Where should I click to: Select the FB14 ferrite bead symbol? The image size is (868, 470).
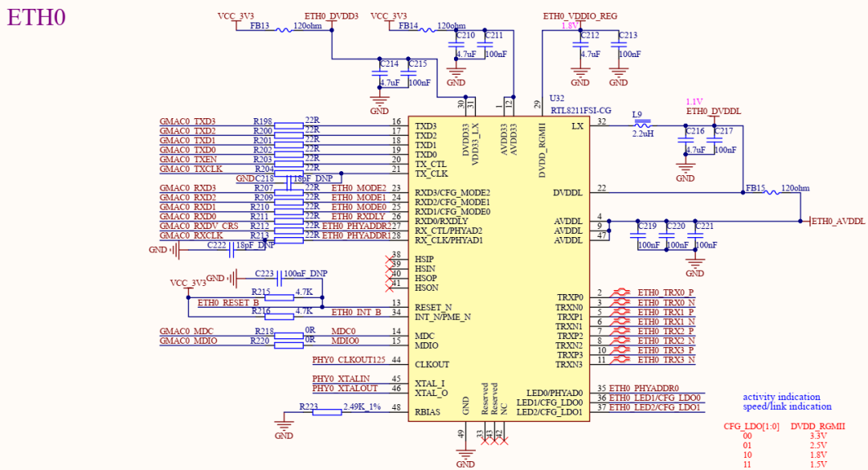pos(427,30)
